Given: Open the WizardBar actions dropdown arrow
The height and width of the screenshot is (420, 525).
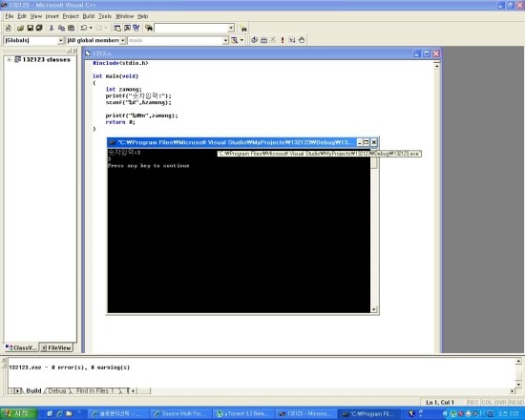Looking at the screenshot, I should 242,40.
